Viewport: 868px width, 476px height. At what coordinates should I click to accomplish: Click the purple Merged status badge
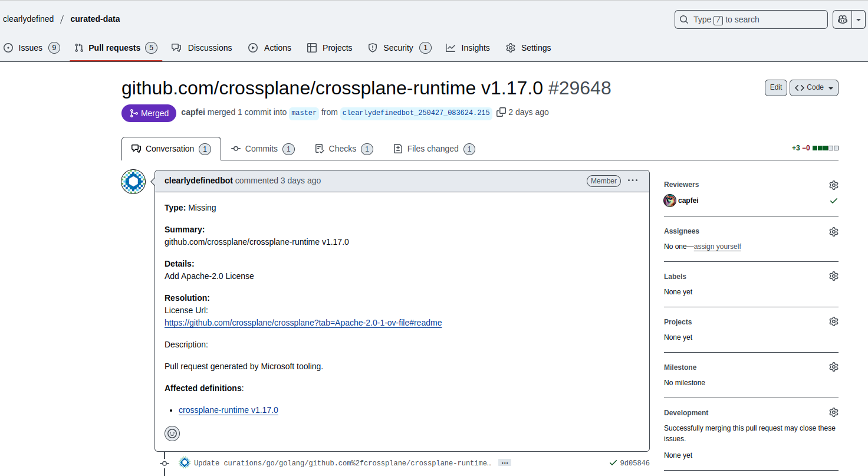coord(149,113)
